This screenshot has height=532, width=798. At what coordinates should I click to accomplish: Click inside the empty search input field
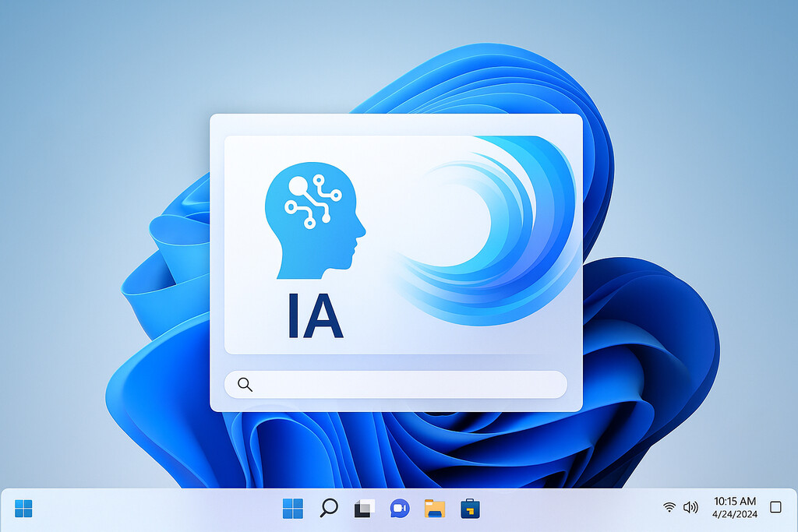point(405,384)
